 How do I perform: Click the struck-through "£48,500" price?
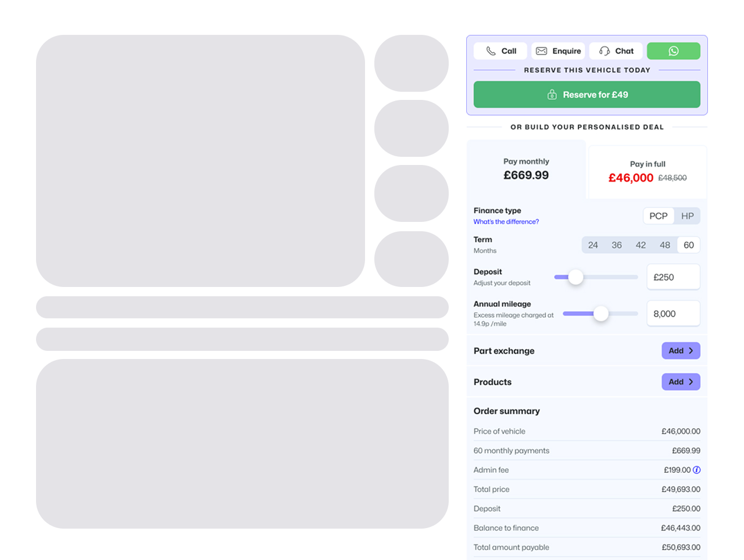(x=673, y=178)
